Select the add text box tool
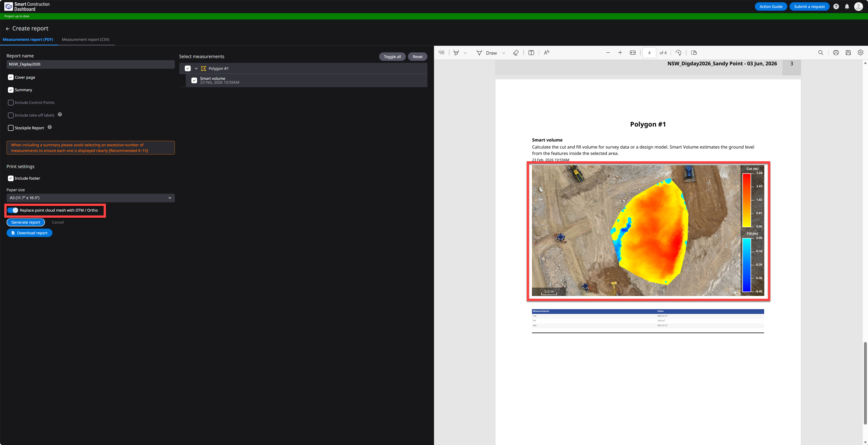 pyautogui.click(x=531, y=53)
